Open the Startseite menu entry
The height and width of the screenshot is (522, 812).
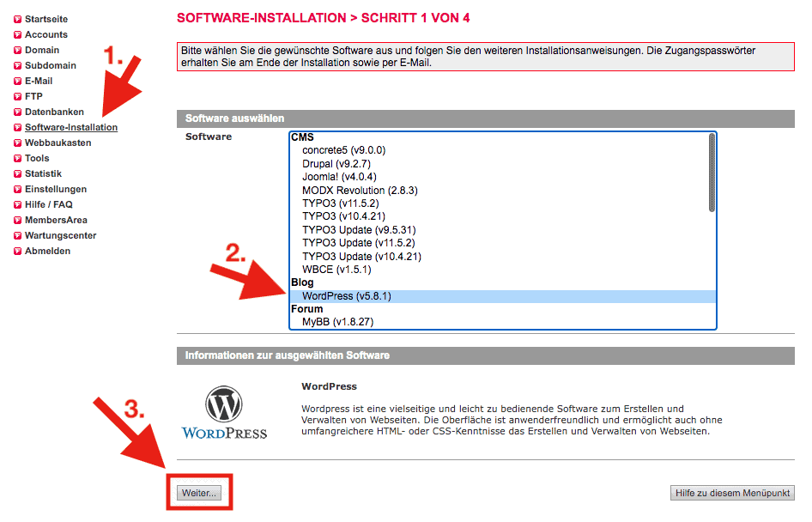point(46,19)
